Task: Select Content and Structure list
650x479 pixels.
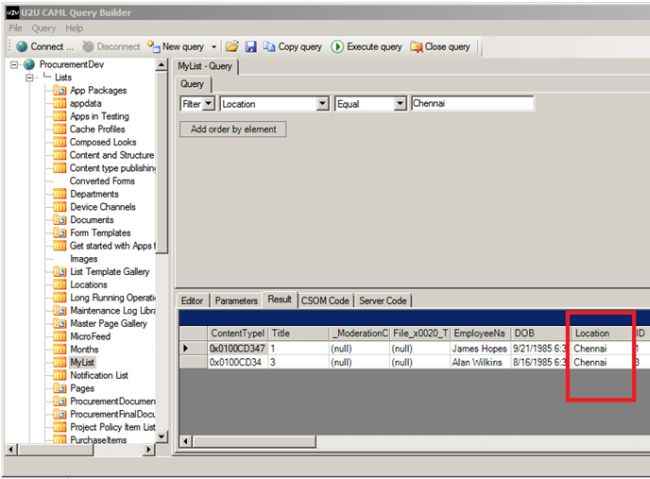Action: point(112,155)
